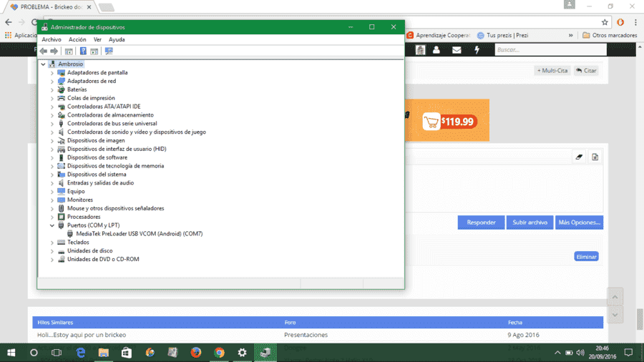644x362 pixels.
Task: Open File Explorer from the taskbar
Action: (x=104, y=353)
